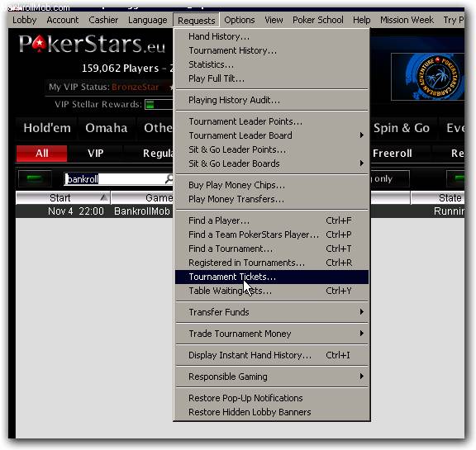The height and width of the screenshot is (450, 476).
Task: Expand Sit & Go Leader Boards submenu
Action: (x=362, y=163)
